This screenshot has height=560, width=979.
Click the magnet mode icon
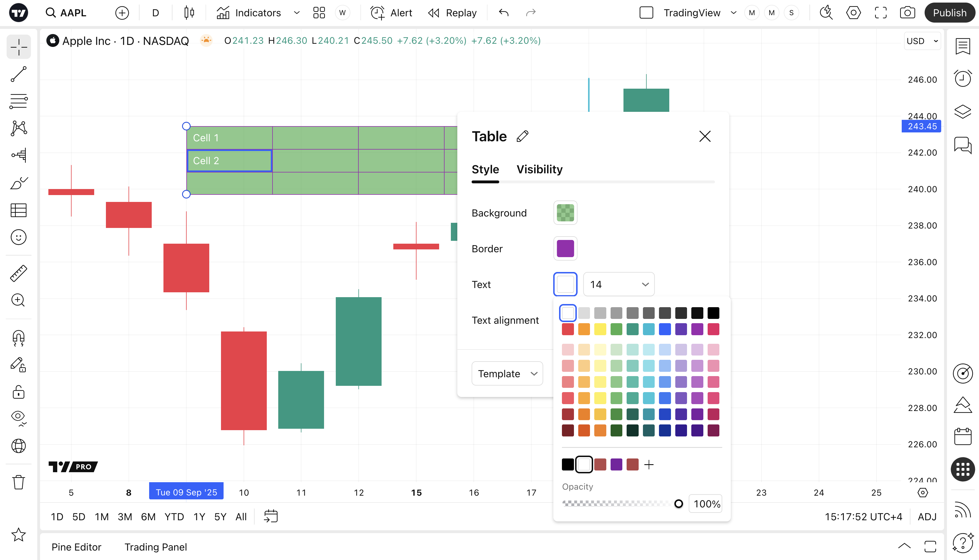(19, 338)
